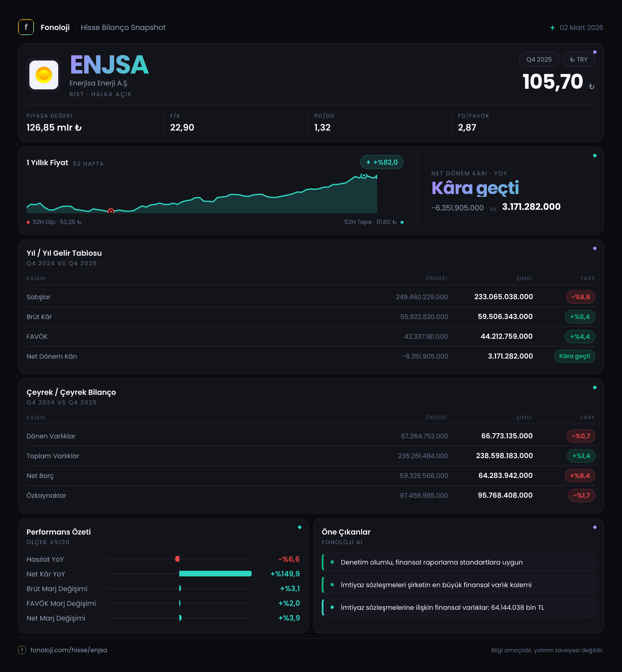Click the FAVÖK Marj Değişimi performance bar
The image size is (622, 672).
(180, 603)
